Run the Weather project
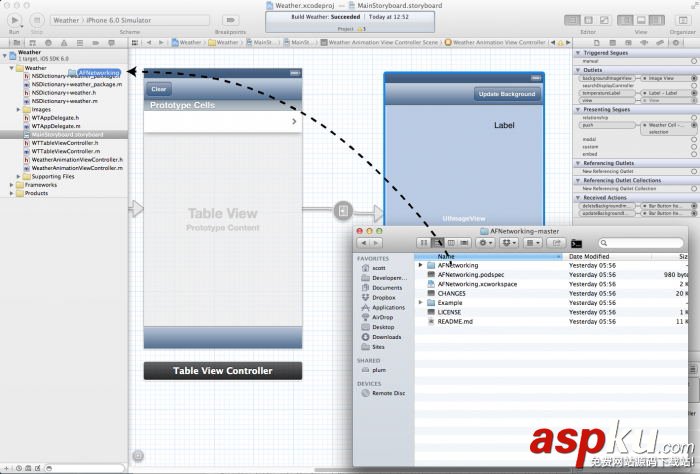Screen dimensions: 700x474 pos(14,21)
